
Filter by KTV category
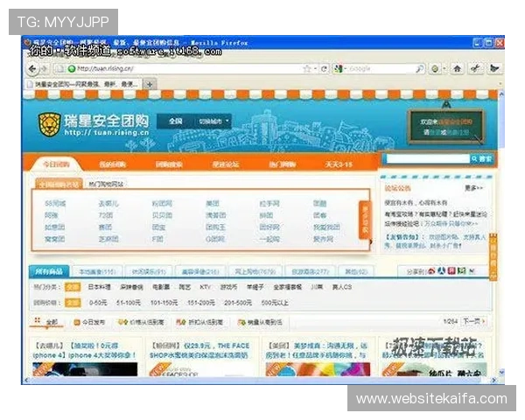[205, 287]
